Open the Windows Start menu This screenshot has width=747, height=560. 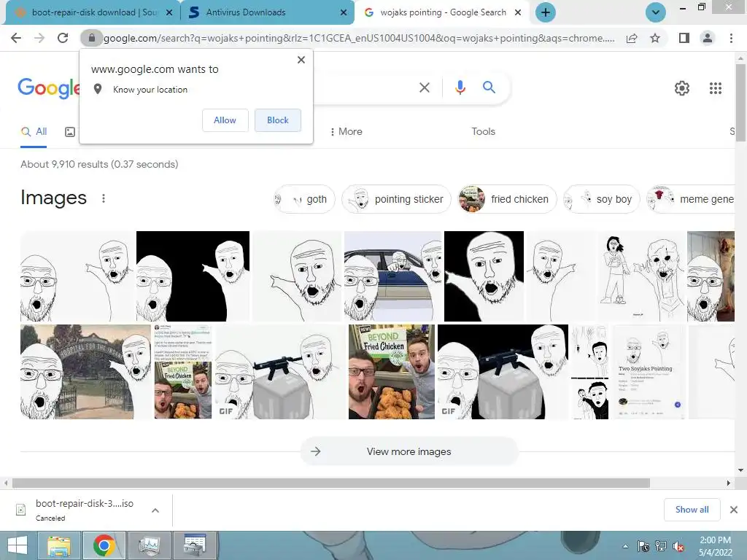click(18, 545)
